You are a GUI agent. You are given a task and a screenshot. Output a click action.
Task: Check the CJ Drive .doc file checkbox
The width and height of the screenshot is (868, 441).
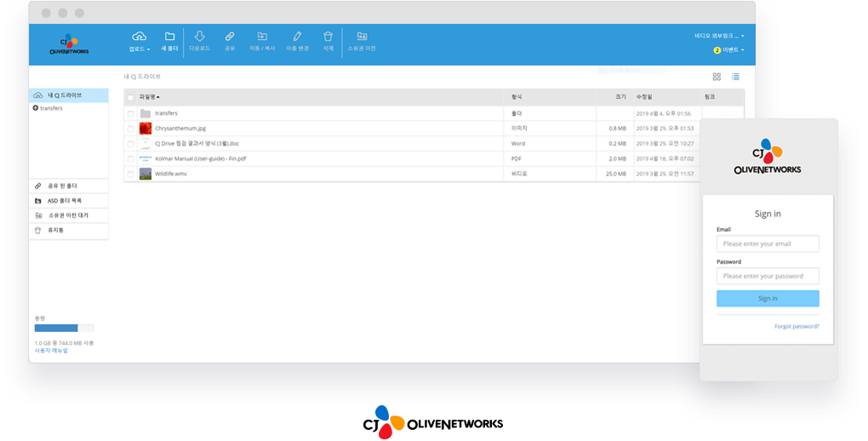(x=131, y=144)
